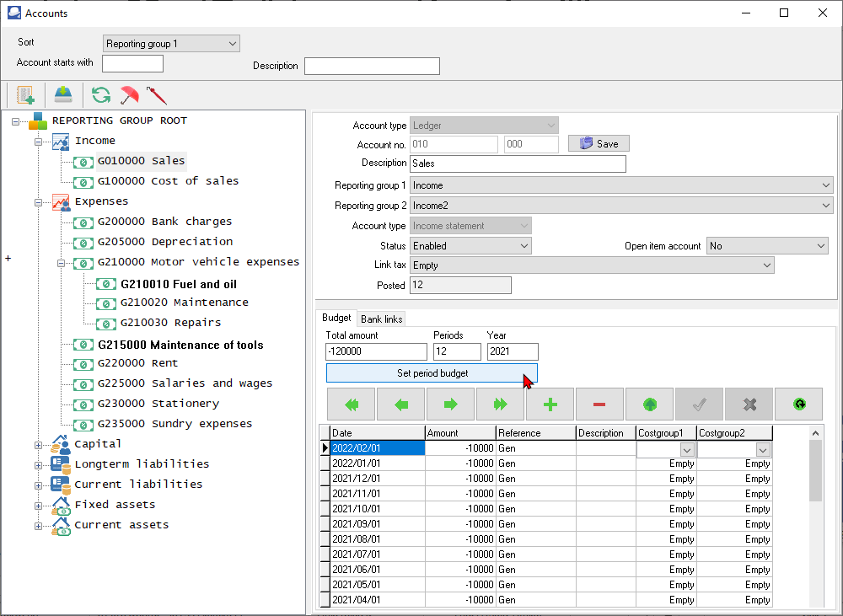Click the Save button
The width and height of the screenshot is (843, 616).
pyautogui.click(x=599, y=144)
